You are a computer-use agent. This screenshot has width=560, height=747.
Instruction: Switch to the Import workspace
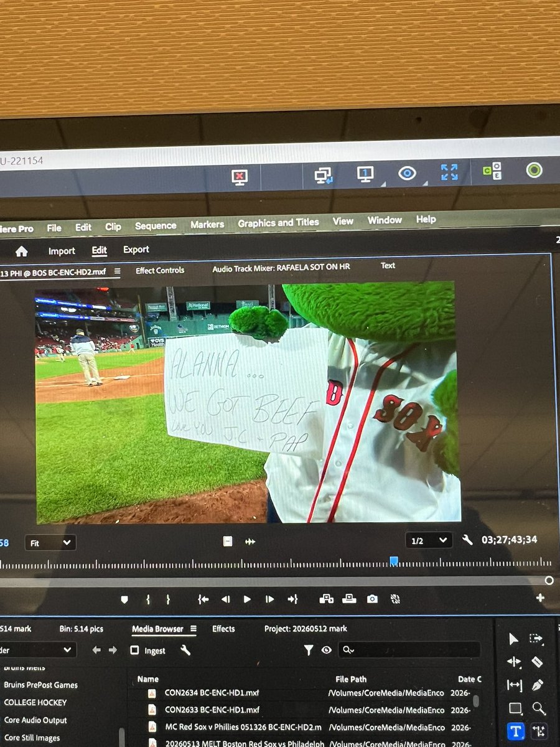point(62,251)
